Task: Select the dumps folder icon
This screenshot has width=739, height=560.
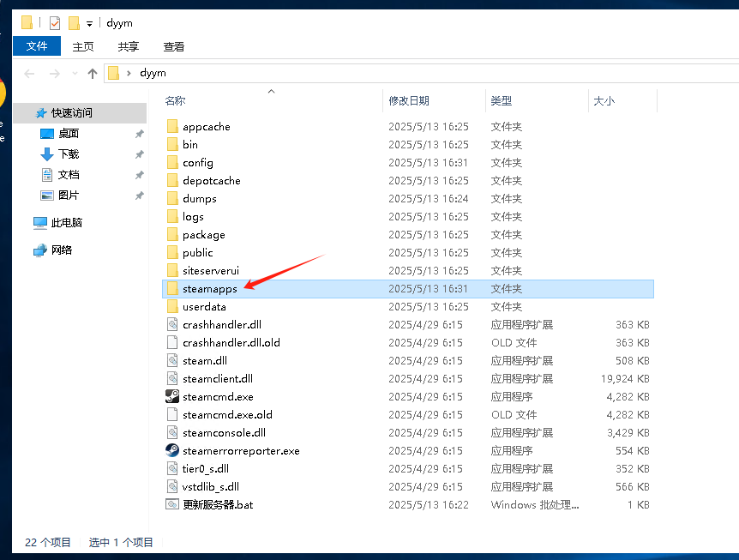Action: pyautogui.click(x=172, y=198)
